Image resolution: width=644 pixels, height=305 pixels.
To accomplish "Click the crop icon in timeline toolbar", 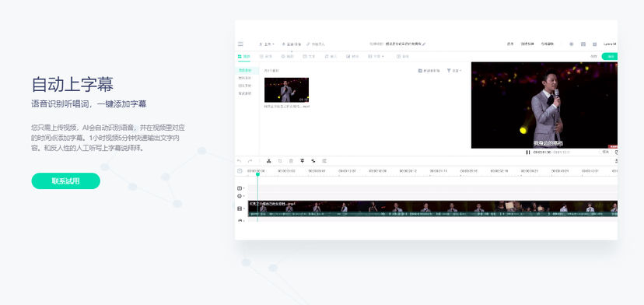I will [x=280, y=161].
